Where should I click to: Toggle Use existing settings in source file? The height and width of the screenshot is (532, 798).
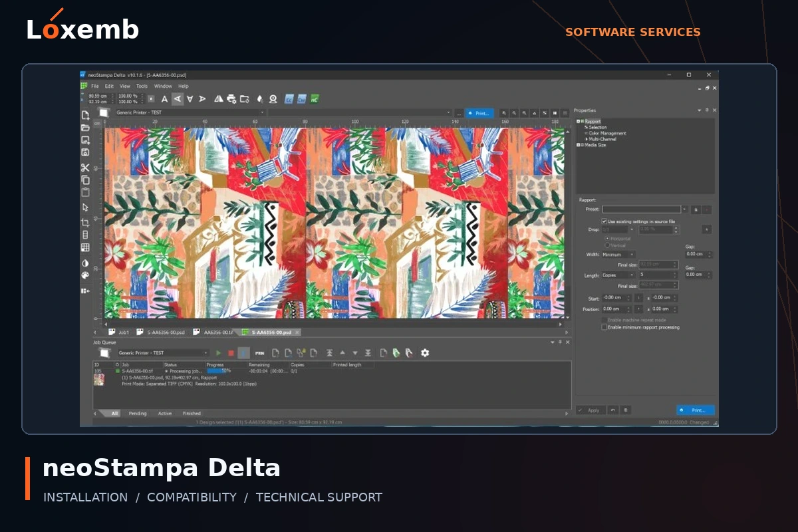click(604, 221)
